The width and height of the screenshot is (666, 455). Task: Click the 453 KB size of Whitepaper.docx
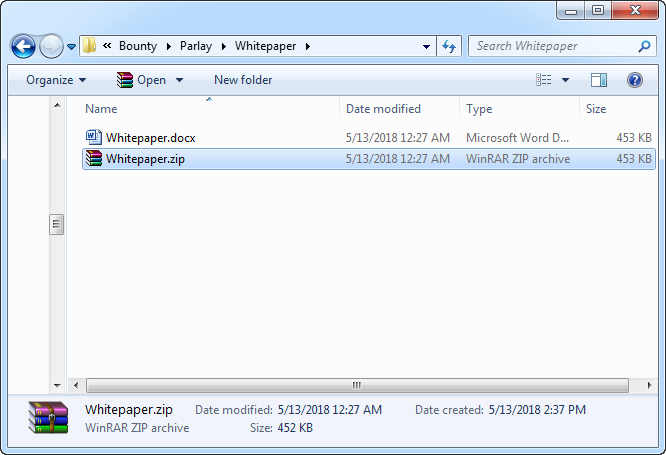point(634,138)
